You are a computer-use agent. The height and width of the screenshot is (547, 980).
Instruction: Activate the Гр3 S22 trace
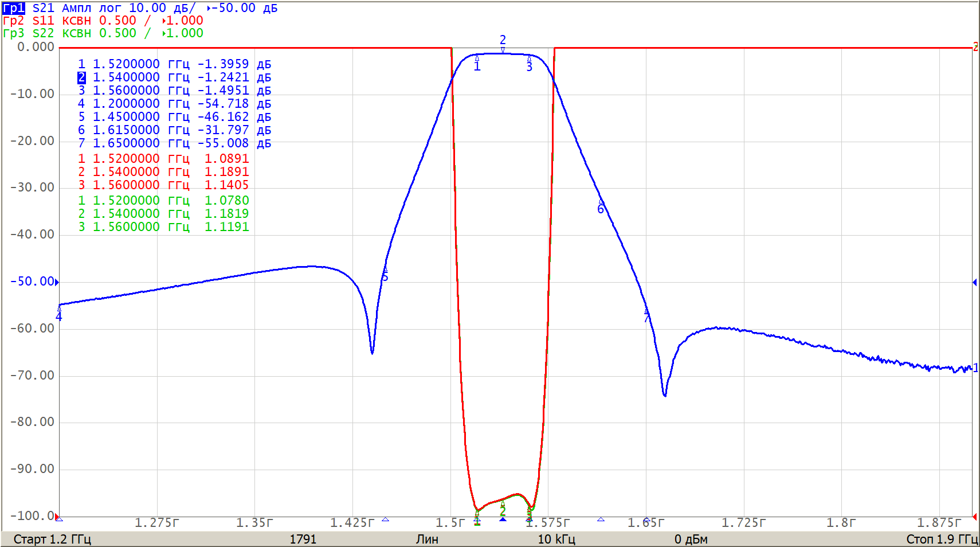click(14, 33)
